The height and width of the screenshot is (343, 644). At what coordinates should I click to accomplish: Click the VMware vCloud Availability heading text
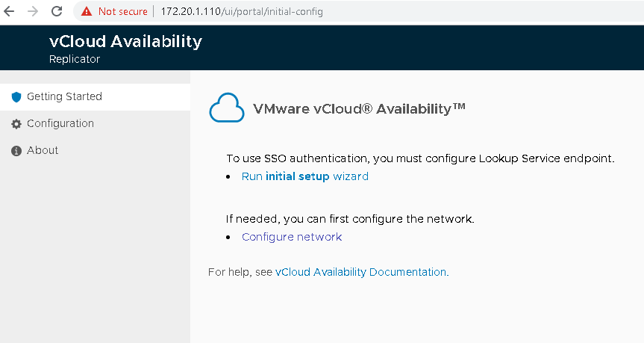360,108
